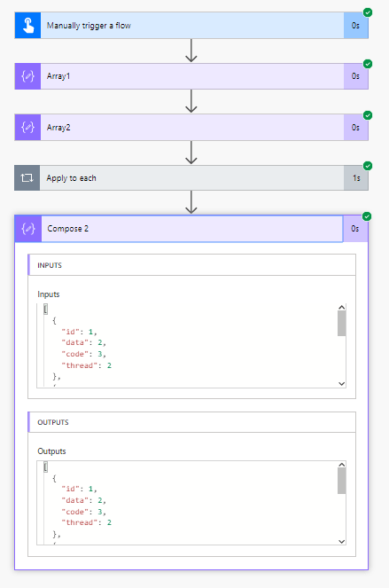This screenshot has height=588, width=389.
Task: Click success checkmark on Array2 step
Action: tap(368, 115)
